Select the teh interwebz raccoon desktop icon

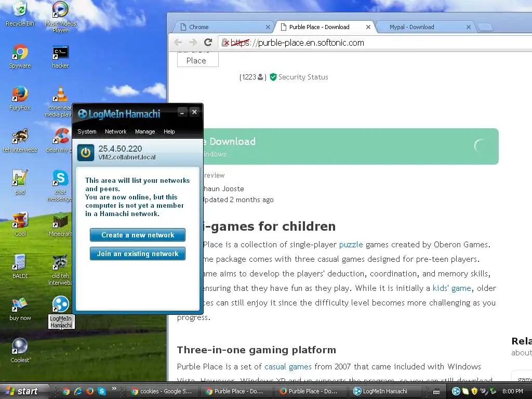coord(20,140)
